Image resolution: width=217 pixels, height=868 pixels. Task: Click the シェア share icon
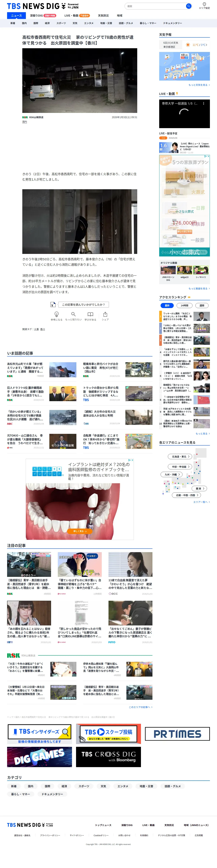(105, 314)
